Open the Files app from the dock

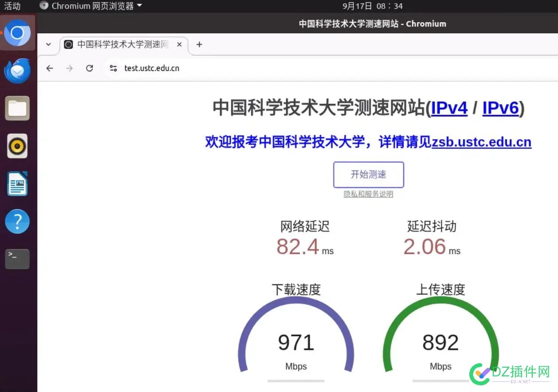click(x=17, y=108)
